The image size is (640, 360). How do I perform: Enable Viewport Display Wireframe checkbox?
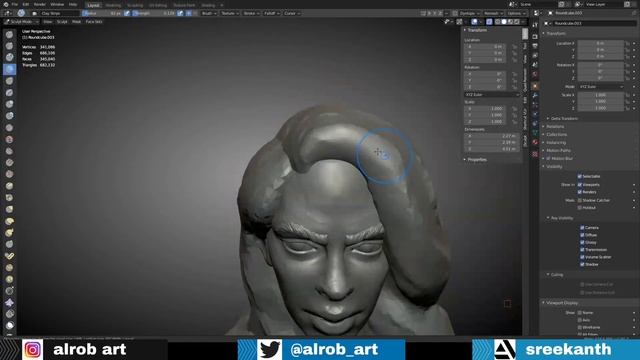tap(580, 327)
